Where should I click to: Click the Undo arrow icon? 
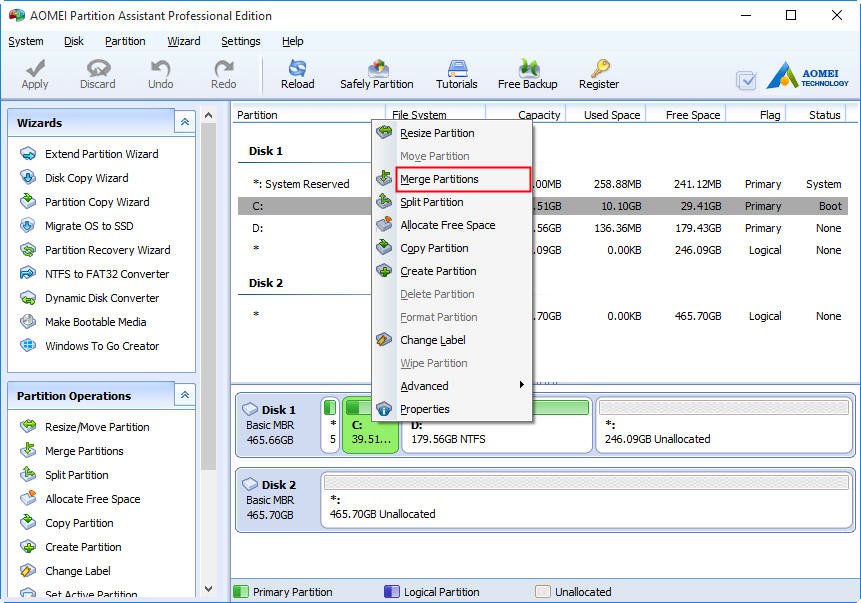click(x=160, y=68)
